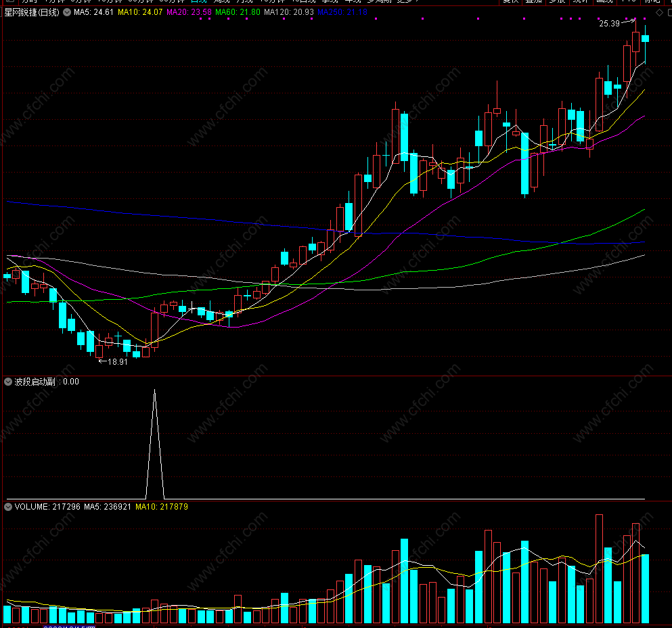Select the last cyan candlestick on the chart
The image size is (672, 628).
pyautogui.click(x=645, y=39)
